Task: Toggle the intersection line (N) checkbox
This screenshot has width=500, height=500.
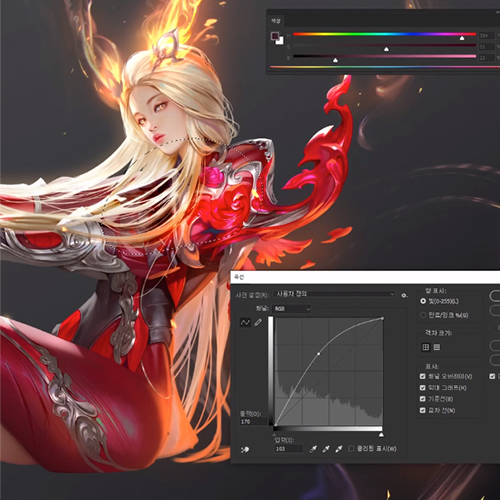Action: coord(423,410)
